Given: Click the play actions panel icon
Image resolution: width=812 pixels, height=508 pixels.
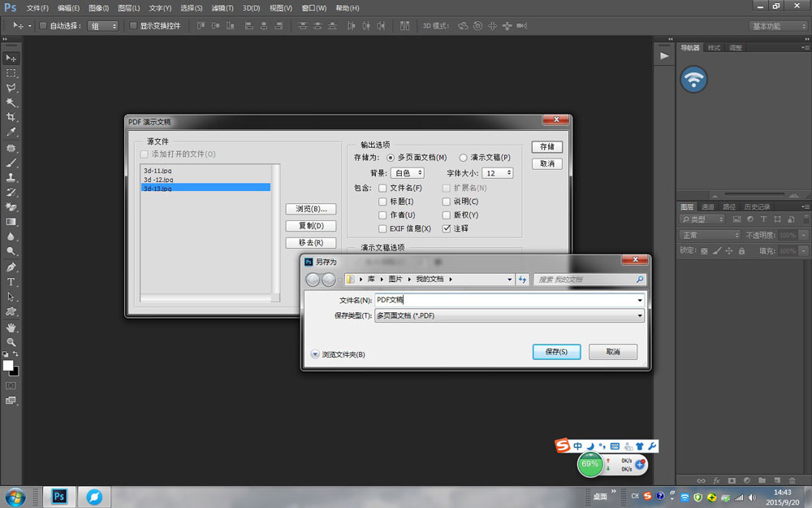Looking at the screenshot, I should (664, 56).
